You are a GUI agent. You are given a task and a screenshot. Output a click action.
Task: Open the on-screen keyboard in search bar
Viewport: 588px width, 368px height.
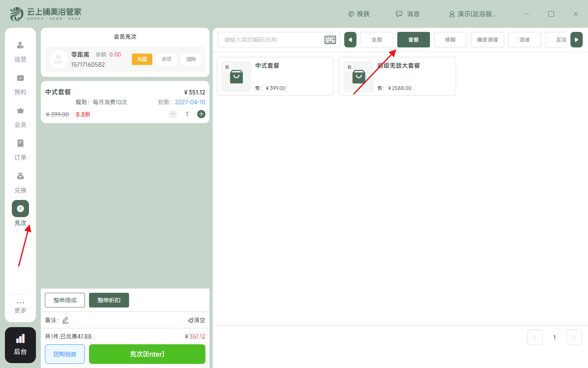click(330, 40)
